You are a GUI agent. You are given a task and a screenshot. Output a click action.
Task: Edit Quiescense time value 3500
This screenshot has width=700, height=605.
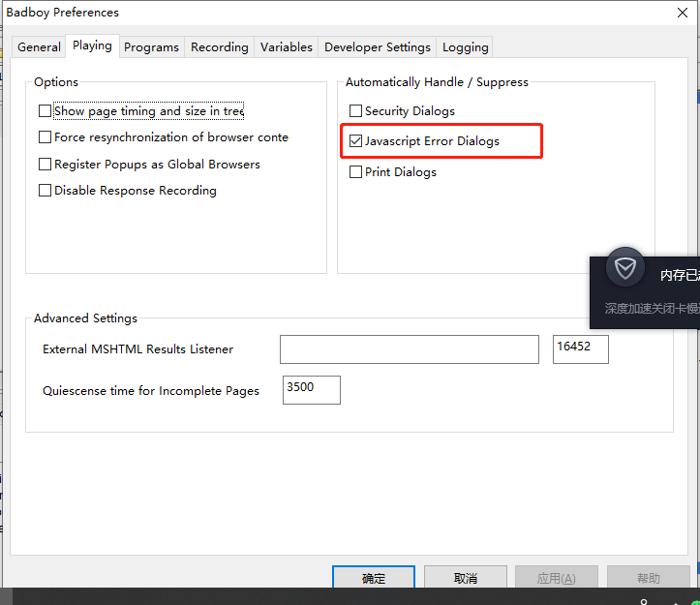click(x=312, y=390)
